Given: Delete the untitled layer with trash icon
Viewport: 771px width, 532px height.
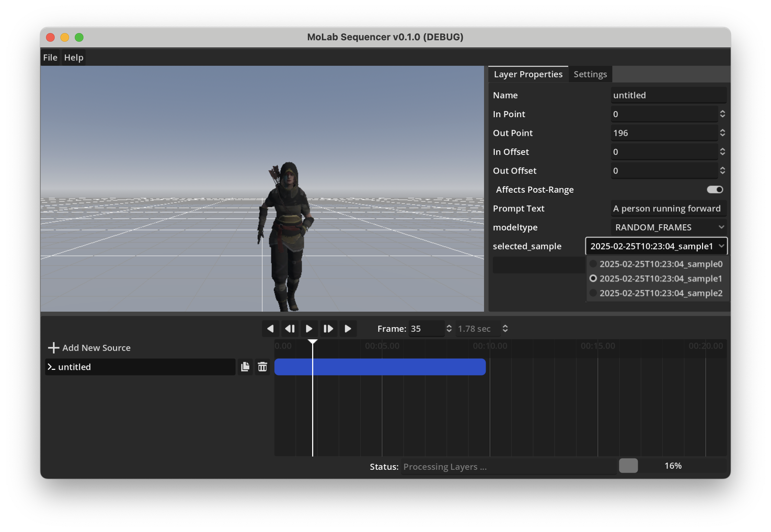Looking at the screenshot, I should point(263,367).
